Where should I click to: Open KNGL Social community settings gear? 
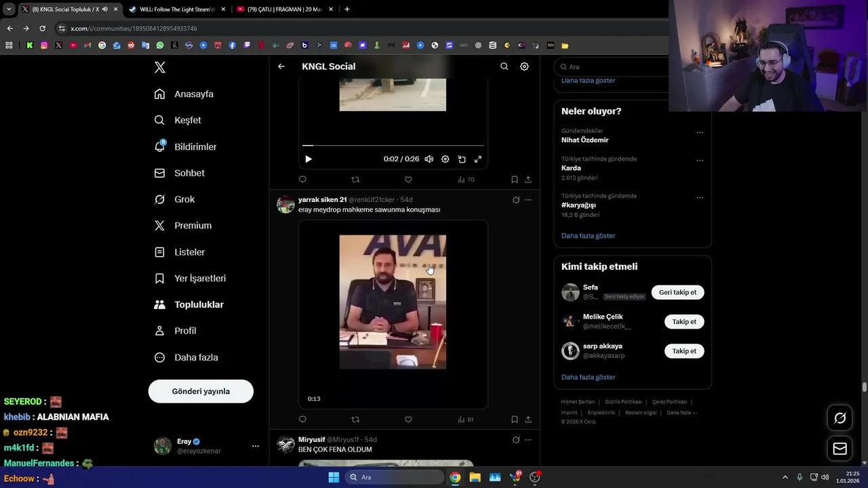[x=524, y=66]
